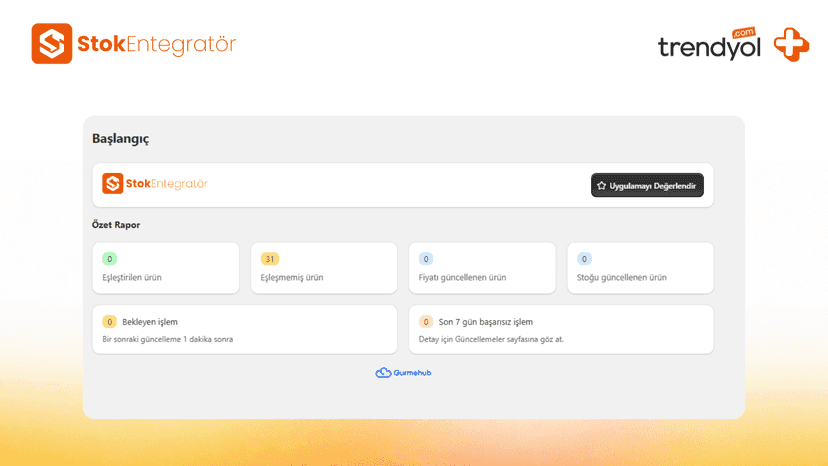Open the Eşleşmemiş ürün card
Image resolution: width=828 pixels, height=466 pixels.
pos(324,268)
